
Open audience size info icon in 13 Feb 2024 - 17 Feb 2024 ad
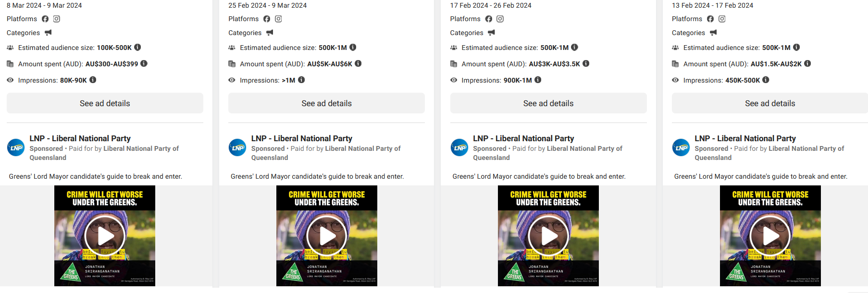click(x=796, y=47)
